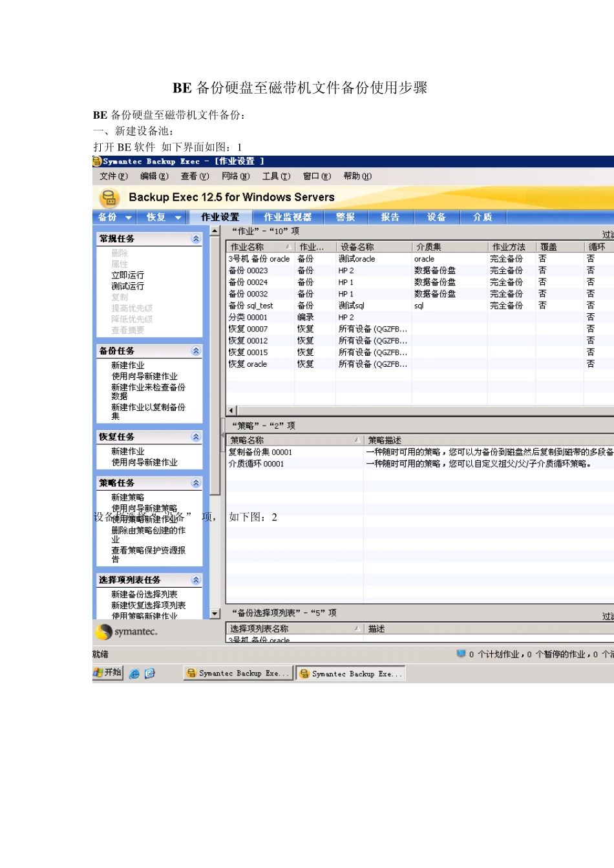Switch to the 介质 tab
Image resolution: width=614 pixels, height=868 pixels.
click(482, 218)
